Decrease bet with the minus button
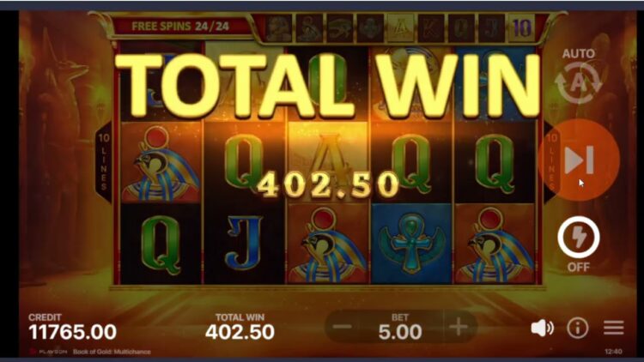Viewport: 644px width, 362px height. tap(342, 327)
